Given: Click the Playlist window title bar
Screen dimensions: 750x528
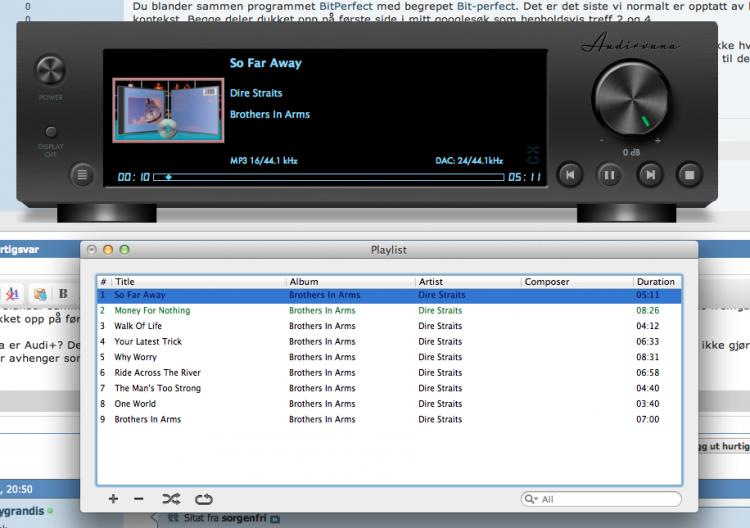Looking at the screenshot, I should click(x=389, y=250).
